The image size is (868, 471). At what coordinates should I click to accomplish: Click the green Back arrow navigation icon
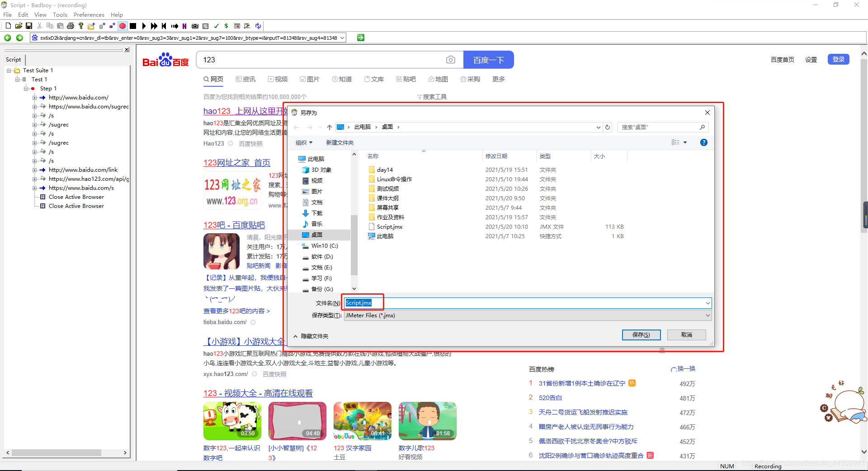(8, 38)
